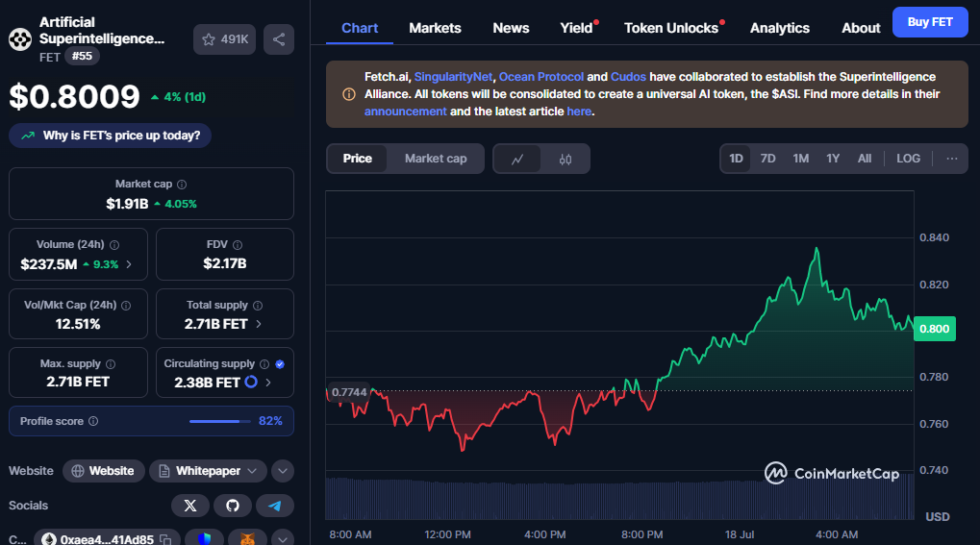Click the FET token logo
Screen dimensions: 980x545
[x=20, y=39]
